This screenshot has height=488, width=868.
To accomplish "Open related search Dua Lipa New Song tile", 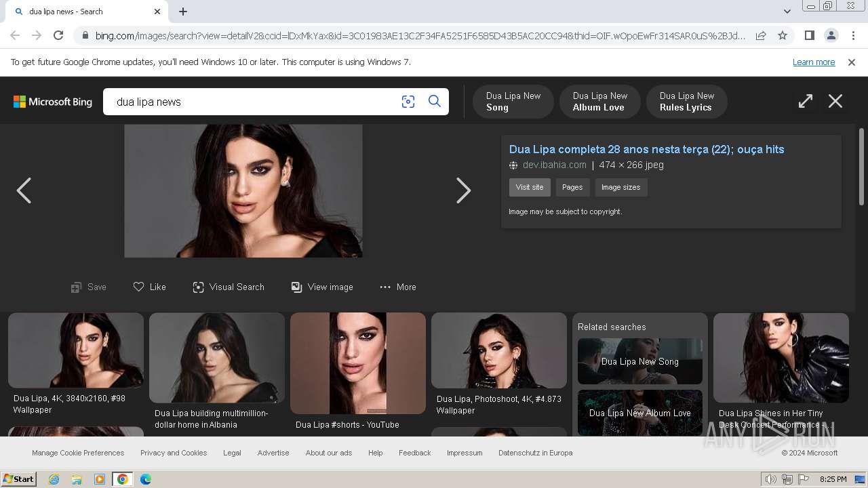I will pos(640,361).
